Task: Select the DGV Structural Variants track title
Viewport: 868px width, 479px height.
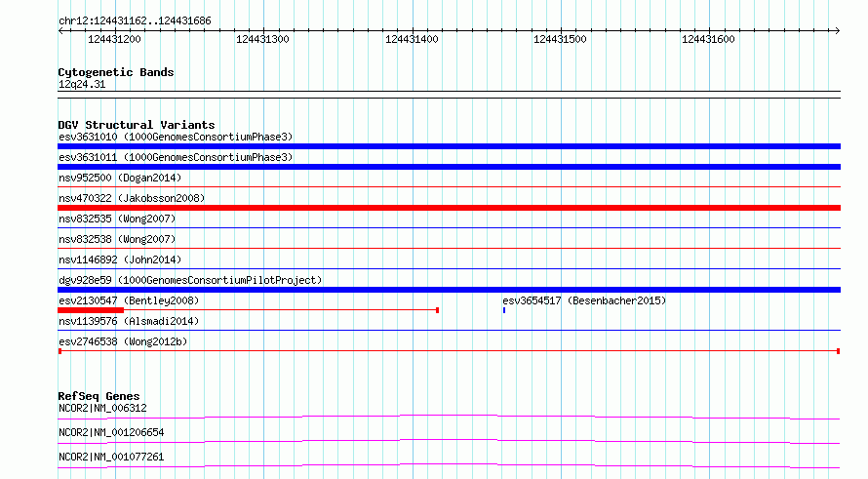Action: coord(137,125)
